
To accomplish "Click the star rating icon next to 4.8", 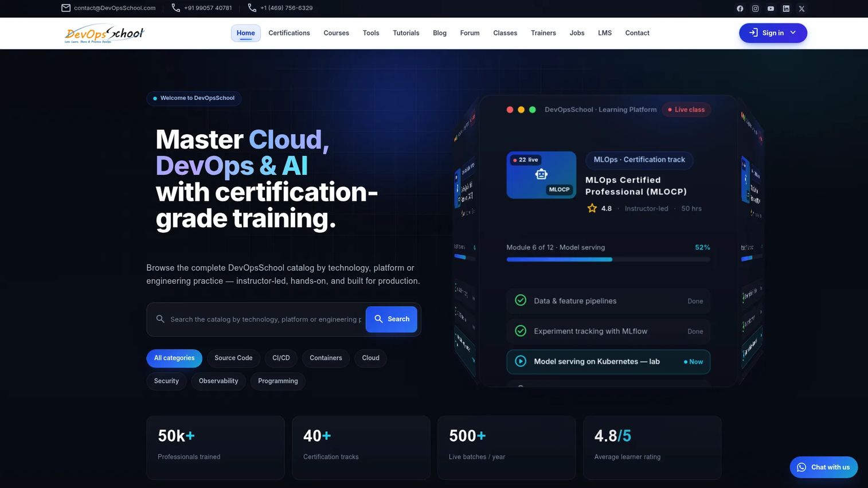I will point(592,208).
